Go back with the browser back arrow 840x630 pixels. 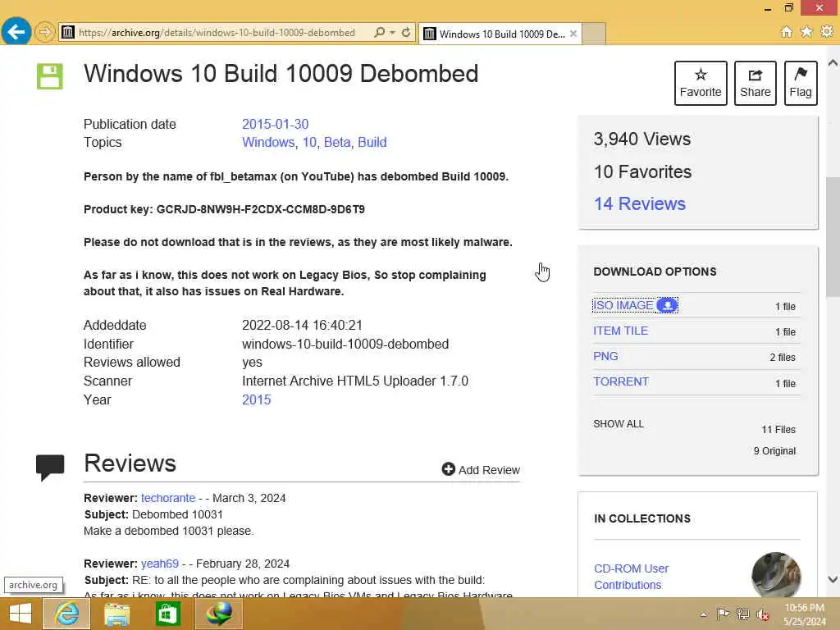(x=16, y=32)
